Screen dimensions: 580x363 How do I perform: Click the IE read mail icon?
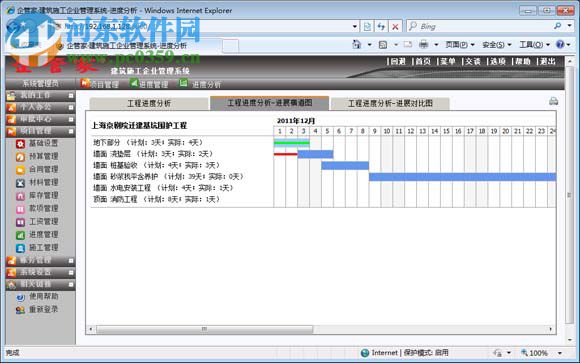pos(408,45)
